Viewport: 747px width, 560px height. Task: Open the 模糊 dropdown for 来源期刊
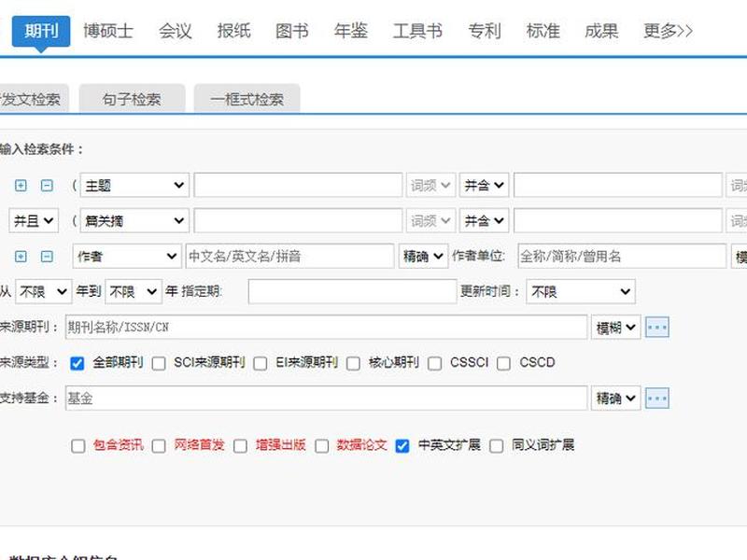[616, 328]
